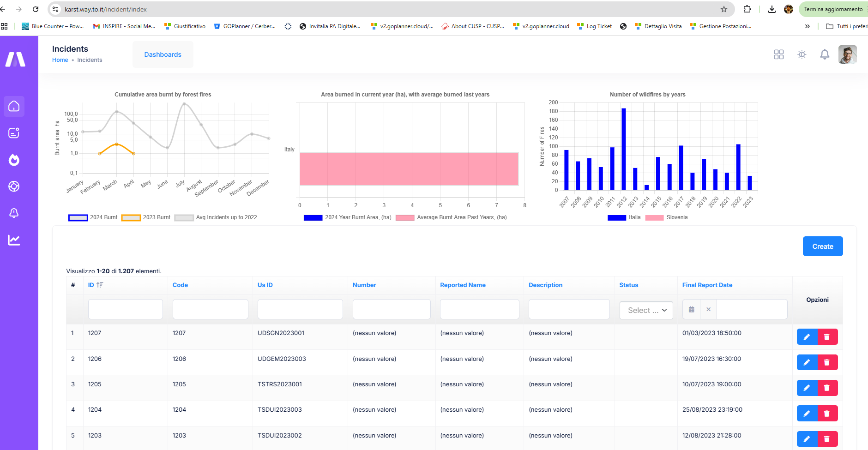Toggle the light/dark theme sun icon
The width and height of the screenshot is (868, 450).
pos(802,54)
